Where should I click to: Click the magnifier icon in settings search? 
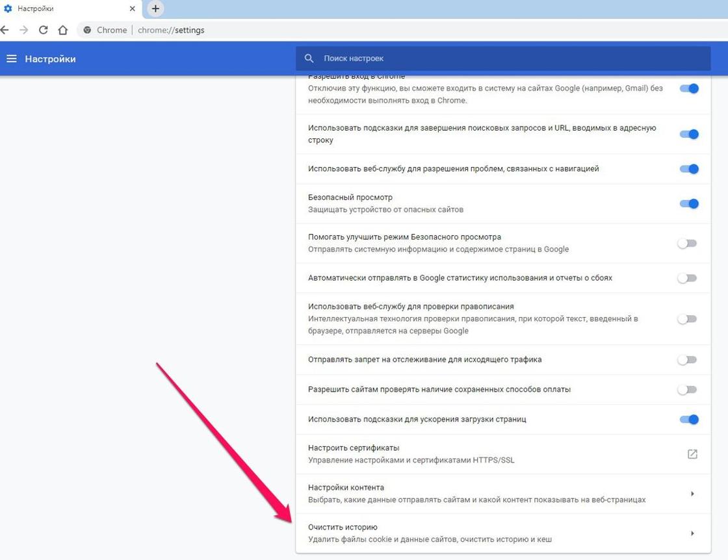[309, 58]
